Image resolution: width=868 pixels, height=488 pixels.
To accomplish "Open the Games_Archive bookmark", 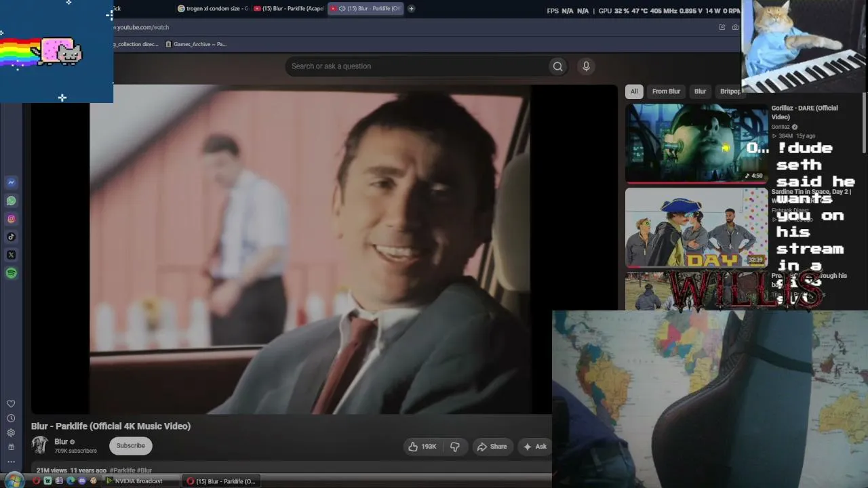I will [195, 44].
